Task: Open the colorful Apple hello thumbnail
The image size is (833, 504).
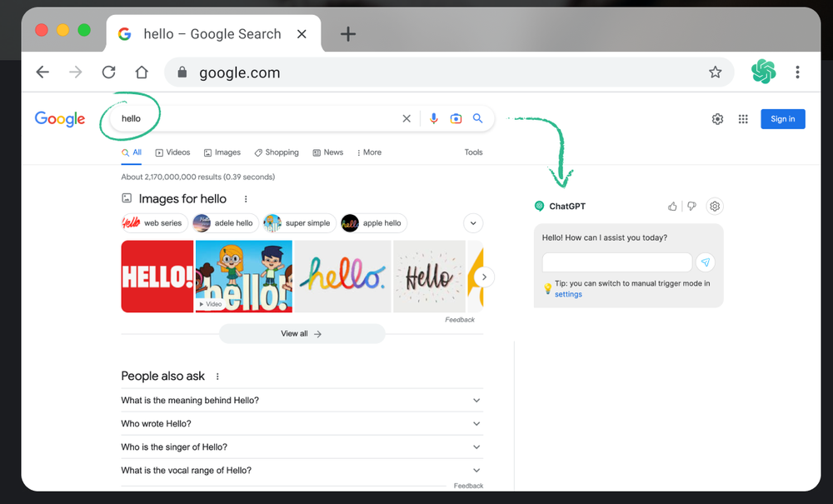Action: click(x=342, y=277)
